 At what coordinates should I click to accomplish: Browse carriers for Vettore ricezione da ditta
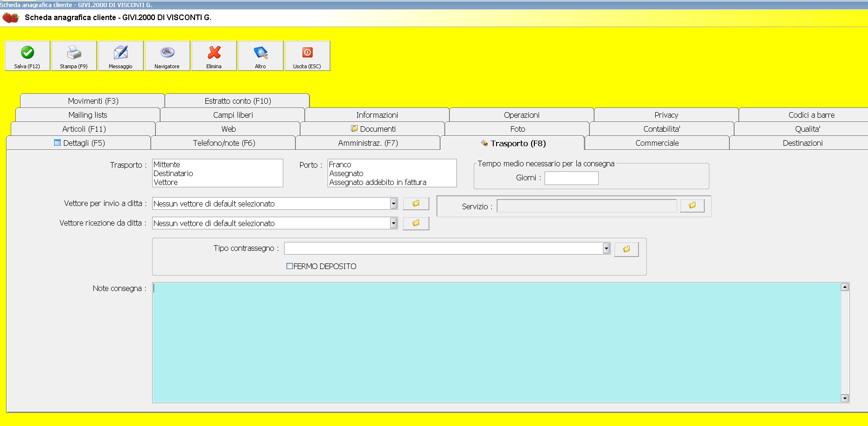pyautogui.click(x=416, y=223)
